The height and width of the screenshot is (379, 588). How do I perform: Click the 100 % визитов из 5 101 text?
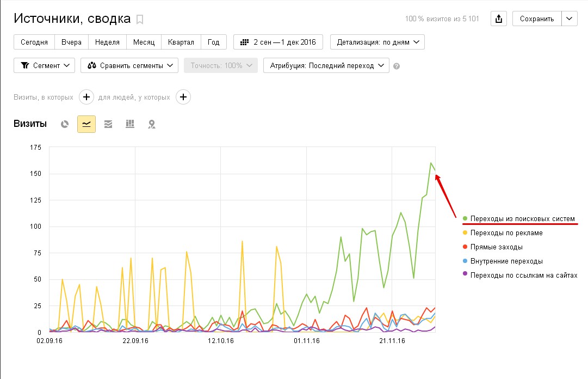[x=442, y=19]
